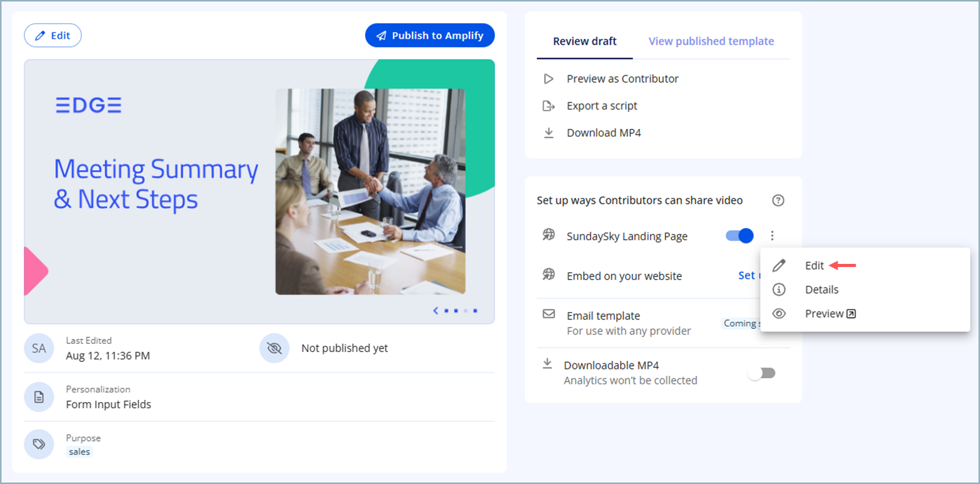Click the Meeting Summary video thumbnail
Viewport: 980px width, 484px height.
(259, 191)
